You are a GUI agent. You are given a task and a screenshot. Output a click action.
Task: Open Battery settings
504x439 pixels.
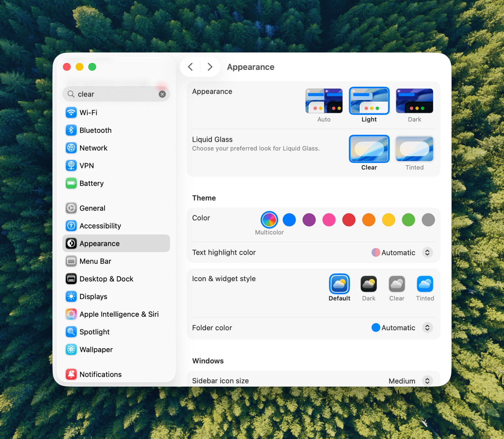(x=91, y=183)
